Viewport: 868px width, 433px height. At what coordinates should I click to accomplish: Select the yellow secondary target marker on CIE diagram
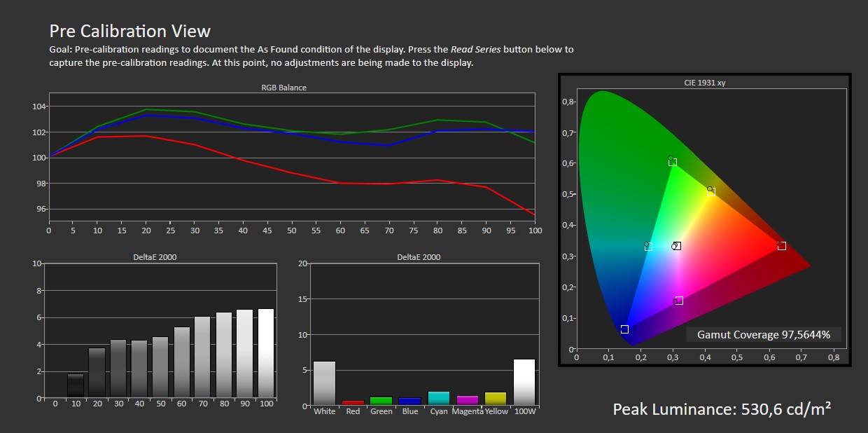click(711, 191)
